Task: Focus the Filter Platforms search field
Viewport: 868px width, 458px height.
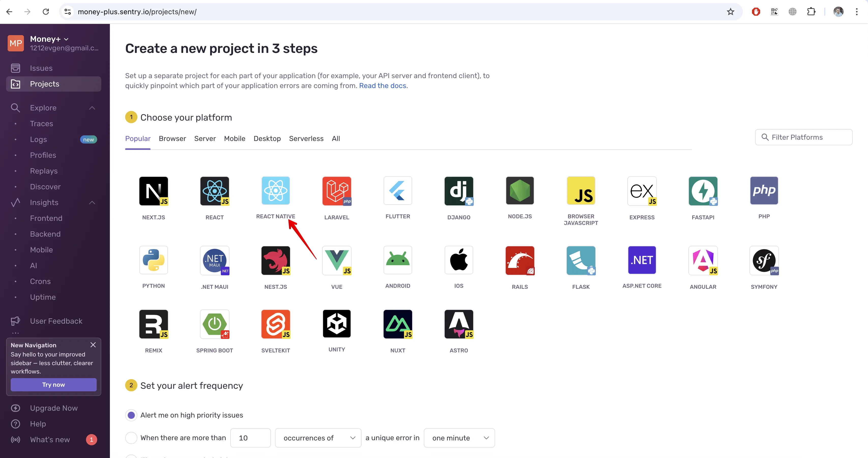Action: coord(804,137)
